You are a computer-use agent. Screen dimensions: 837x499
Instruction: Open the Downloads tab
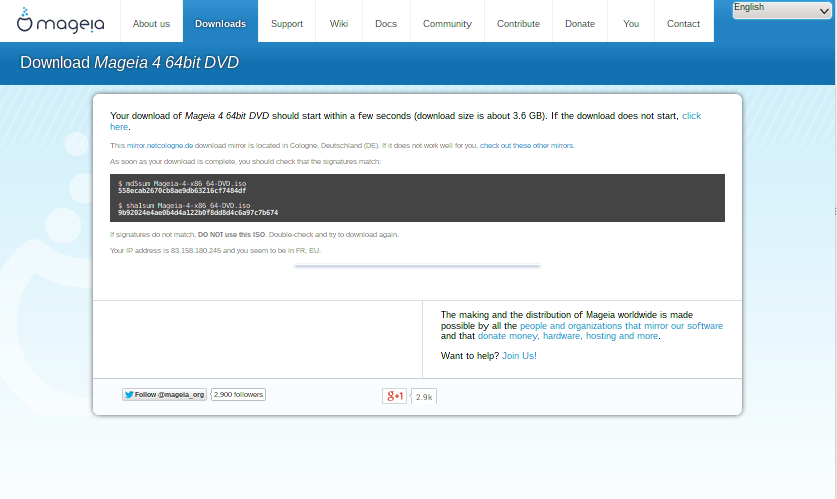(x=220, y=23)
